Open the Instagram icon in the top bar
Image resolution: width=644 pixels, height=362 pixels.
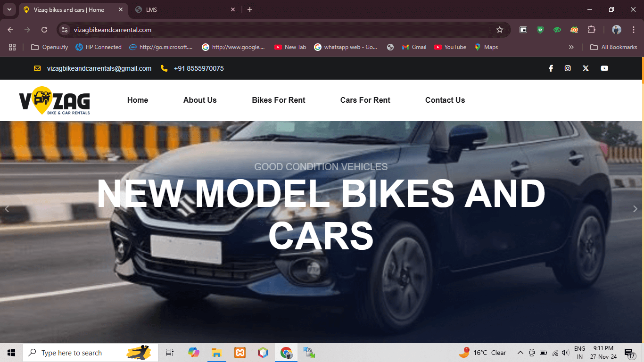point(568,68)
